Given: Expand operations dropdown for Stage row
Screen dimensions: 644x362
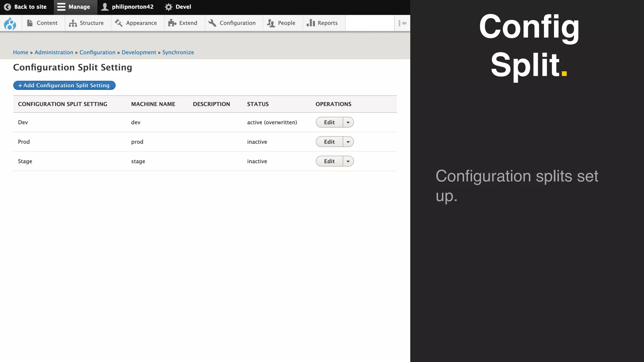Looking at the screenshot, I should [x=348, y=161].
